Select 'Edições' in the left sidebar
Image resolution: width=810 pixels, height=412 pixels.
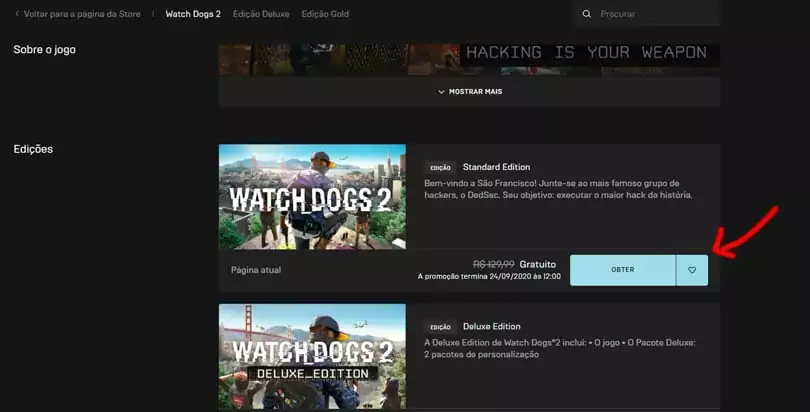coord(33,149)
